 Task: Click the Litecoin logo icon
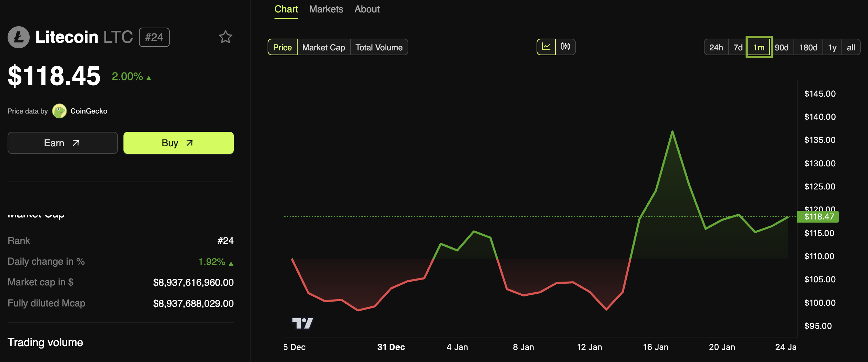click(19, 37)
